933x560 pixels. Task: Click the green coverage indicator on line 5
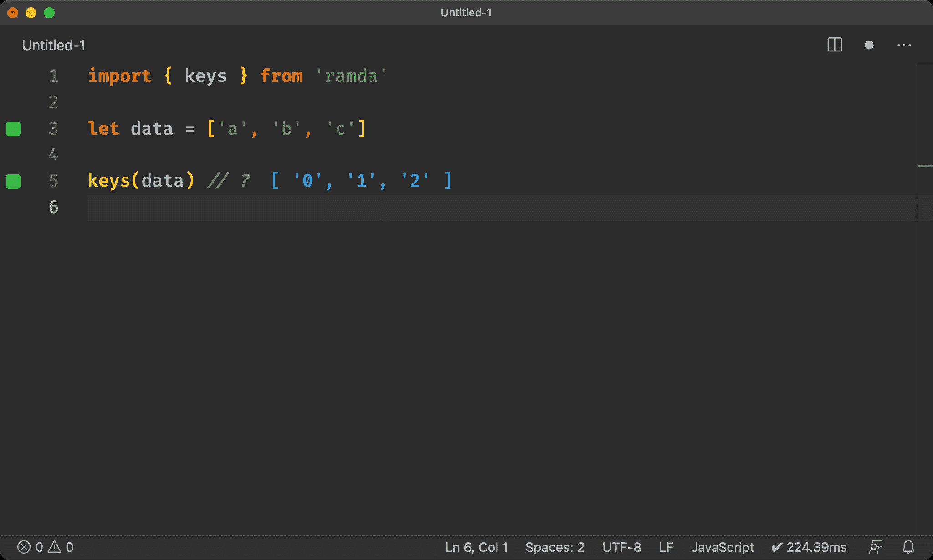pos(13,181)
